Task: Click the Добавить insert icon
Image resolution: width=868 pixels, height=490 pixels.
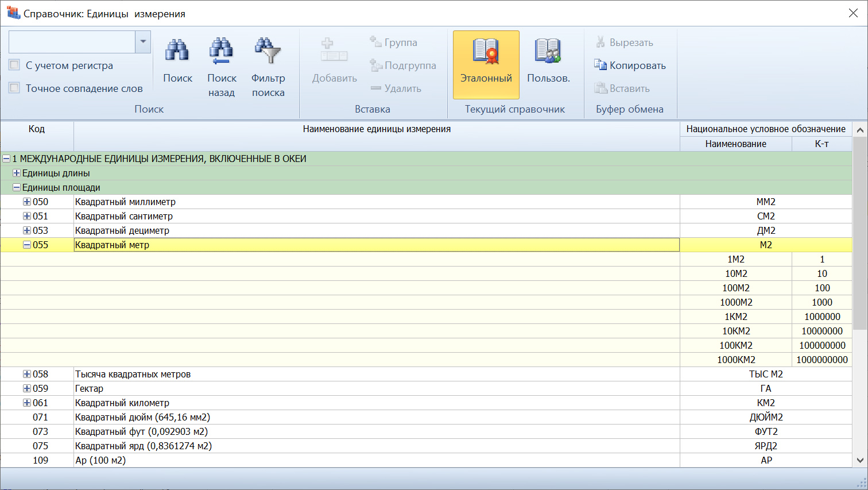Action: 334,51
